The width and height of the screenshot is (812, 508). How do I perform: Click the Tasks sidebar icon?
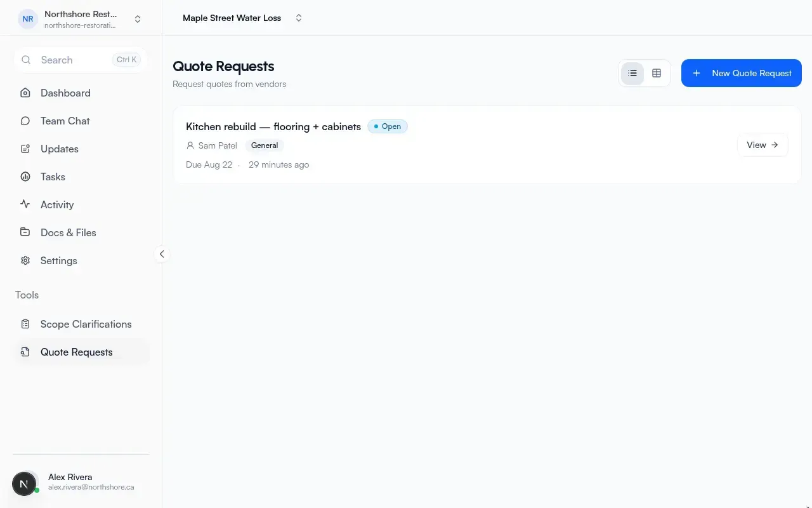coord(25,177)
